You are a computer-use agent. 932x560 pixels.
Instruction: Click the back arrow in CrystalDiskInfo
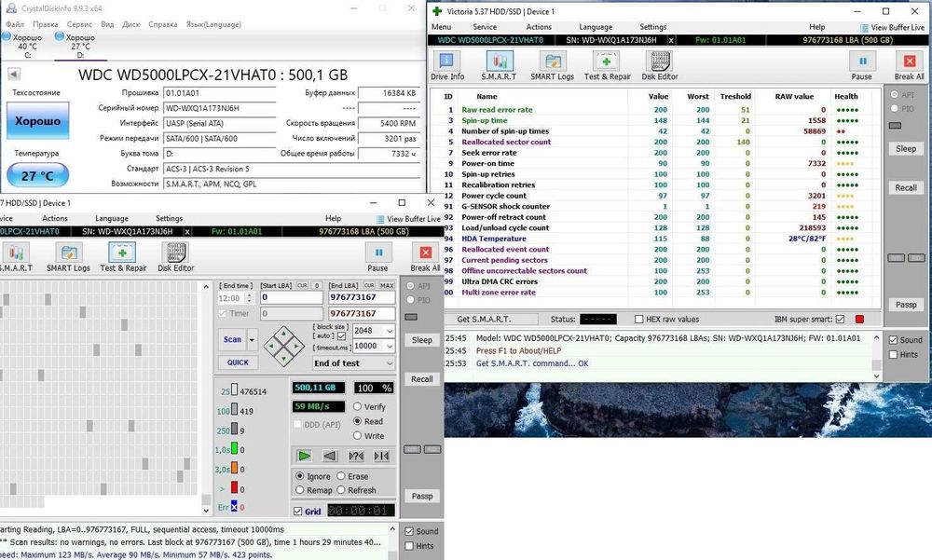(x=14, y=75)
